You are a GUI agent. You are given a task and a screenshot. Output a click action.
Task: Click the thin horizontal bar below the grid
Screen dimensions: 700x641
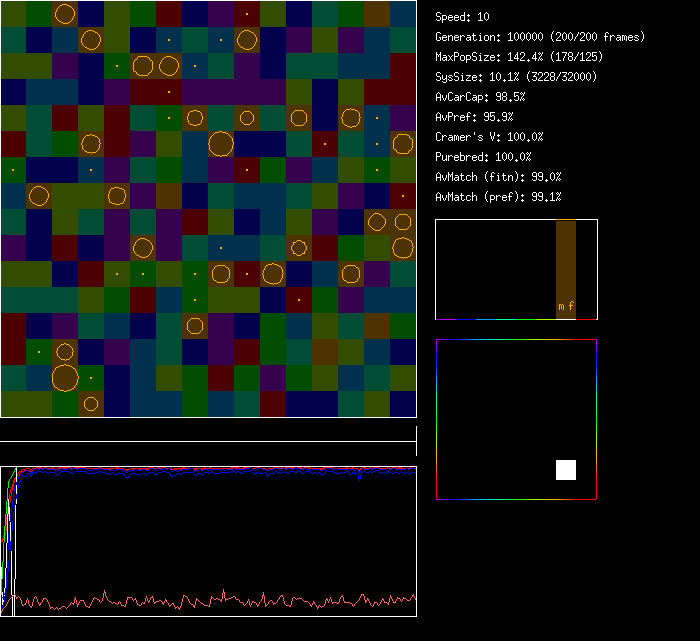click(208, 441)
